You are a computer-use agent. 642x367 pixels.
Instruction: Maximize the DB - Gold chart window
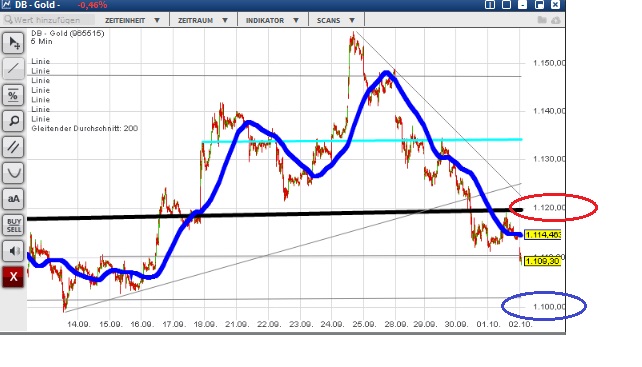click(x=539, y=5)
